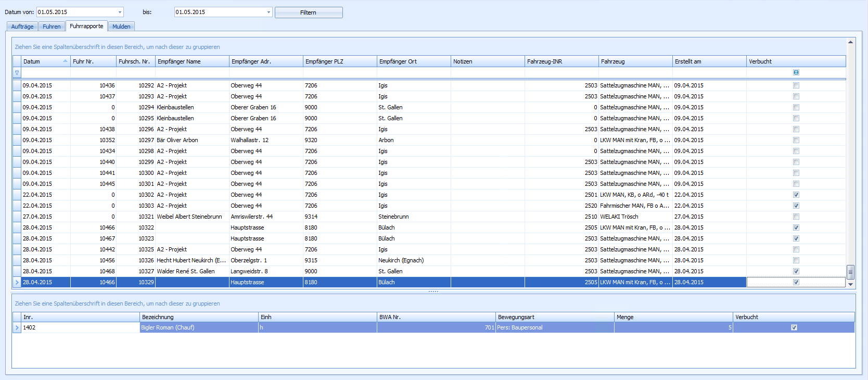Switch to the Aufträge tab
This screenshot has width=868, height=380.
[22, 27]
